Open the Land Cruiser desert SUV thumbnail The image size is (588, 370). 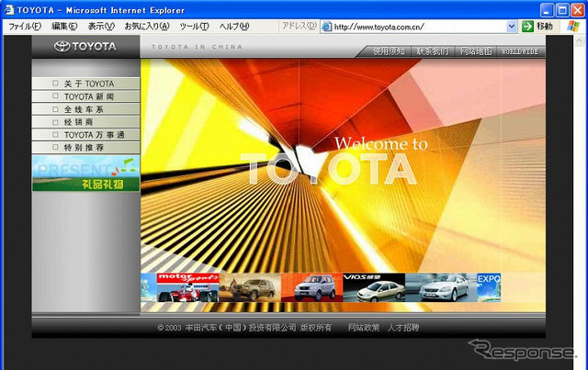[250, 287]
